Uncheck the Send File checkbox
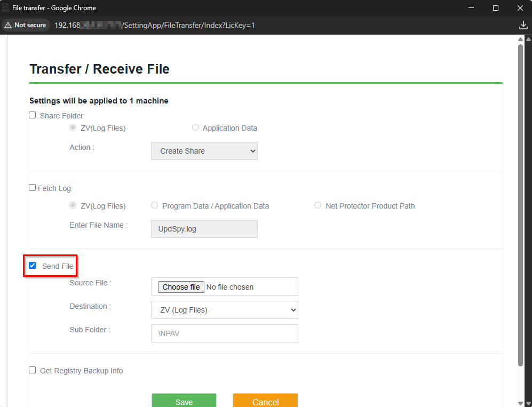 click(33, 266)
